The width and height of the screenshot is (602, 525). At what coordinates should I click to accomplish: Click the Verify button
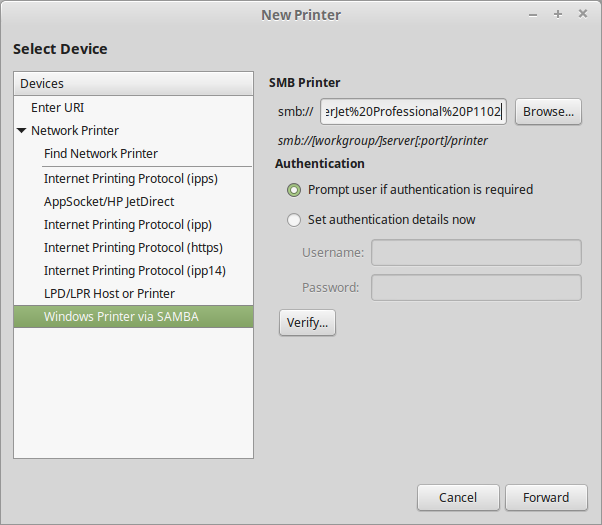308,322
